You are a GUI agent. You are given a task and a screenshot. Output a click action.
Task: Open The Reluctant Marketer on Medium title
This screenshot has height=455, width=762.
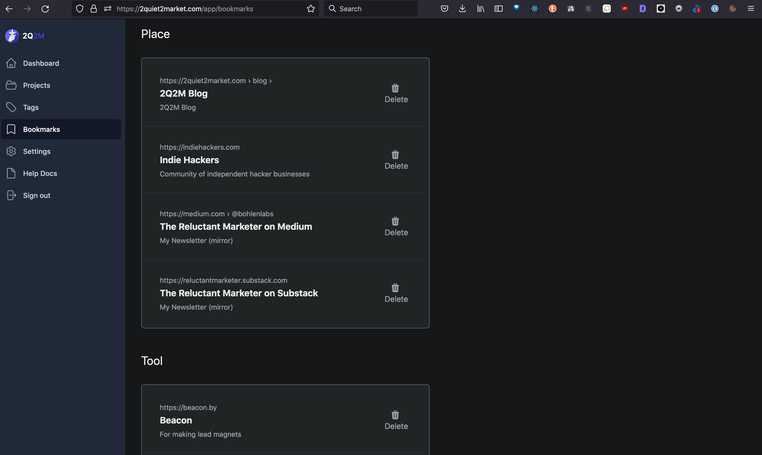click(x=236, y=227)
